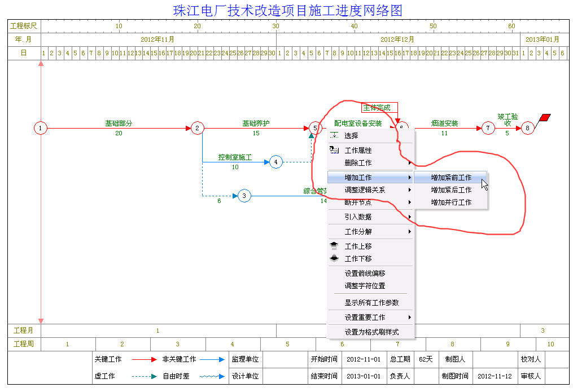Click the 竣工验收 task label
The image size is (573, 392).
click(x=508, y=120)
